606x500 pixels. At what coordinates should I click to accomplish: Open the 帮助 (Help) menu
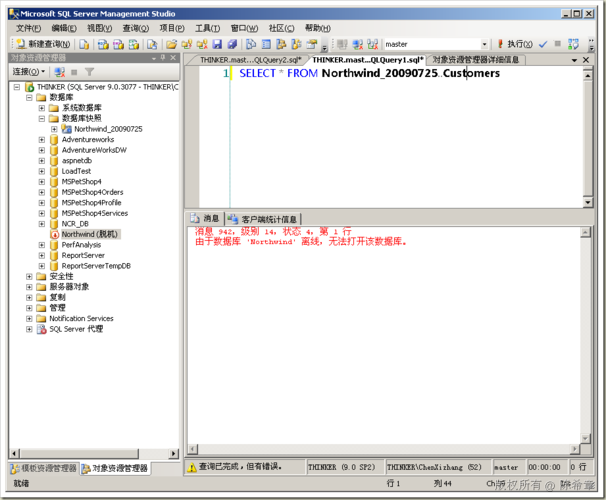click(318, 28)
